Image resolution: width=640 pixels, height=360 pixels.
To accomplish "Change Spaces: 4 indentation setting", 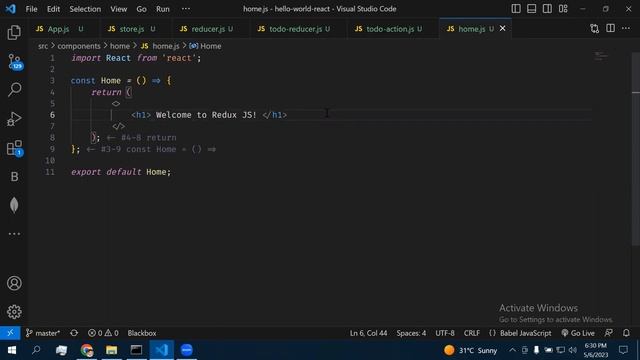I will coord(411,333).
